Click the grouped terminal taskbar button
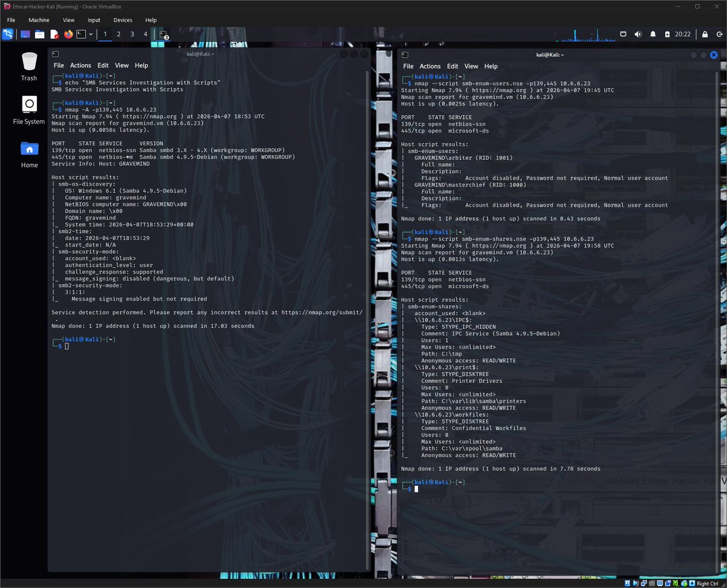Image resolution: width=727 pixels, height=588 pixels. pyautogui.click(x=164, y=35)
